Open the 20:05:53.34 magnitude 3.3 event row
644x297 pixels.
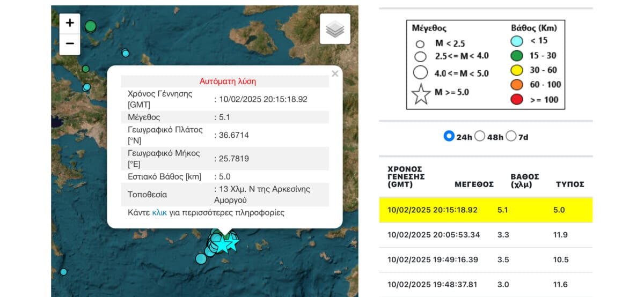(x=486, y=235)
